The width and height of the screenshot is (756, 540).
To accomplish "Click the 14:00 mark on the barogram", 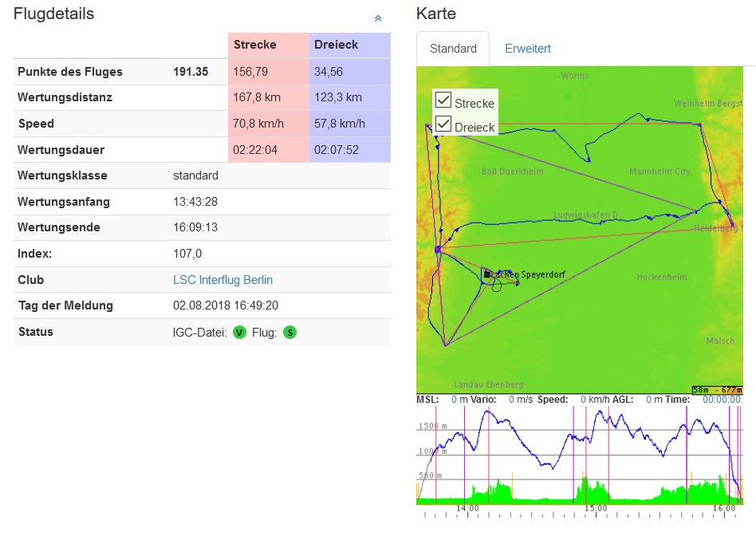I will pos(467,508).
